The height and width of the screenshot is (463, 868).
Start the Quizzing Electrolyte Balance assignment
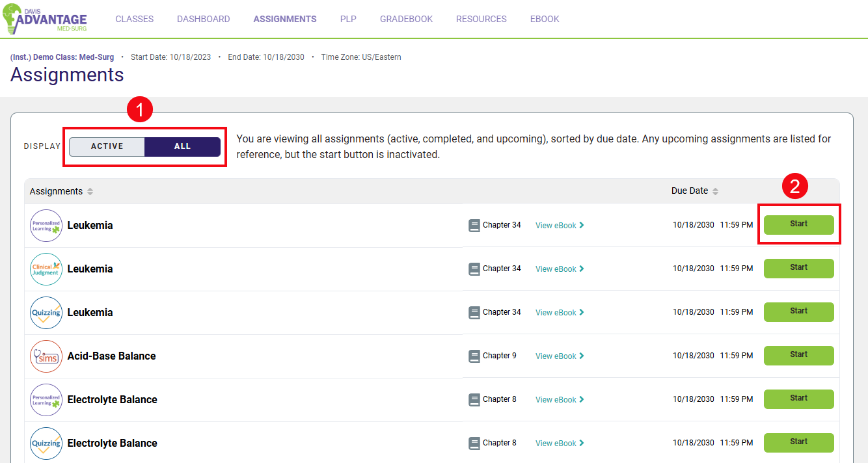[798, 443]
